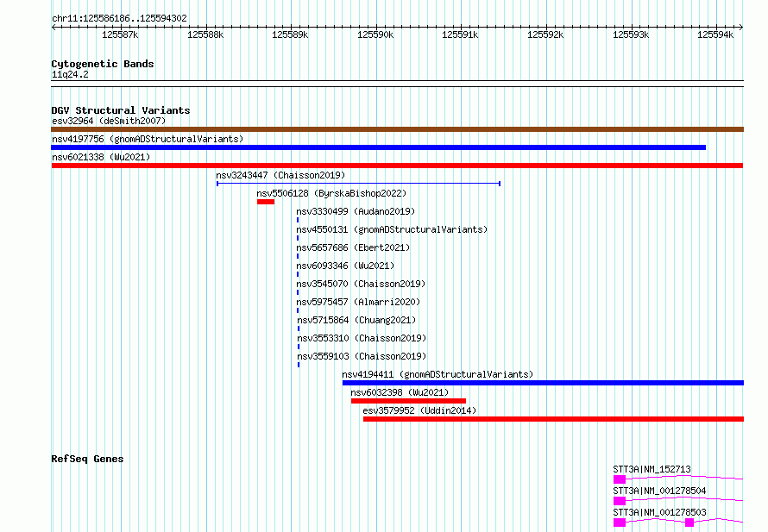Open nsv3330499 (Audano2019) variant label

[356, 211]
